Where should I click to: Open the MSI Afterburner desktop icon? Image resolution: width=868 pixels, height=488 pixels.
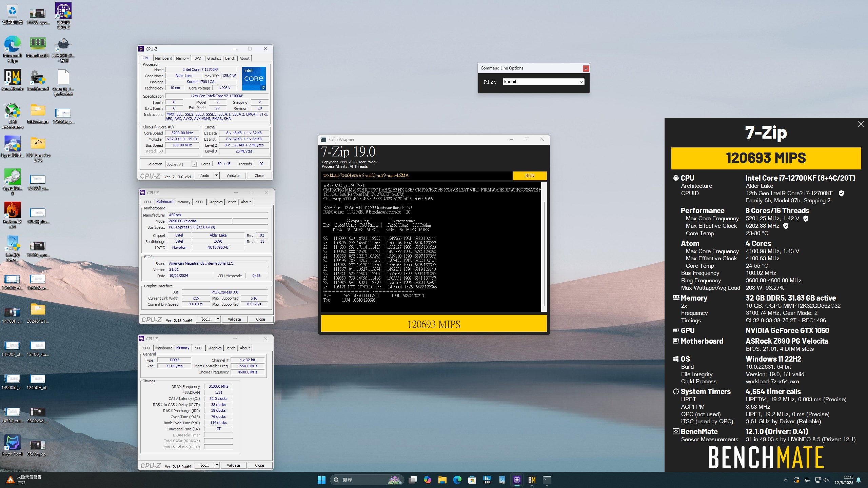[x=13, y=116]
